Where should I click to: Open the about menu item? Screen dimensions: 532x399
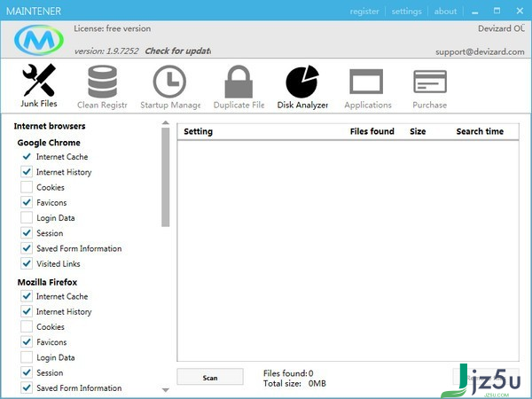coord(445,12)
